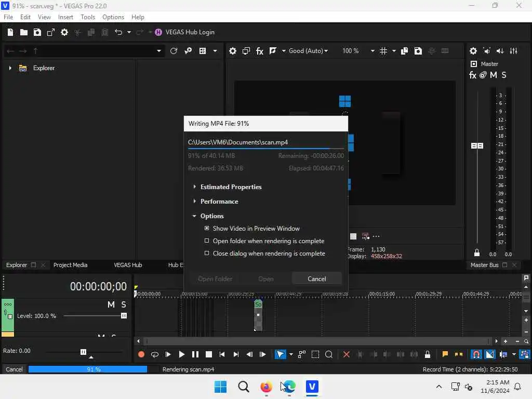Click the timecode display 00:00:00;00
Image resolution: width=532 pixels, height=399 pixels.
point(98,287)
